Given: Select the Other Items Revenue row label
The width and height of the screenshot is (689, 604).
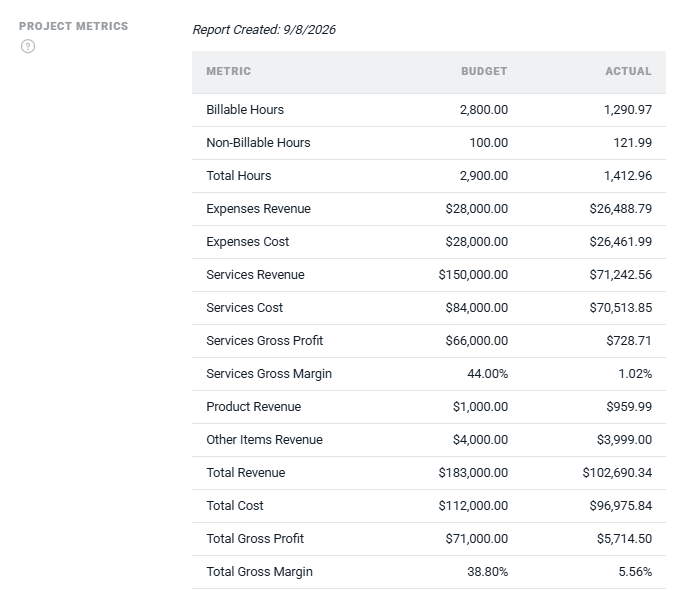Looking at the screenshot, I should 265,439.
